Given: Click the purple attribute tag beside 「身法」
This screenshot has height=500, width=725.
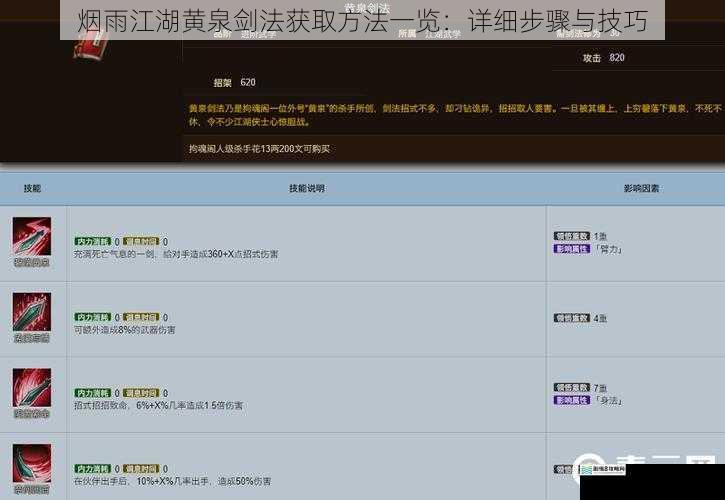Looking at the screenshot, I should (x=572, y=400).
